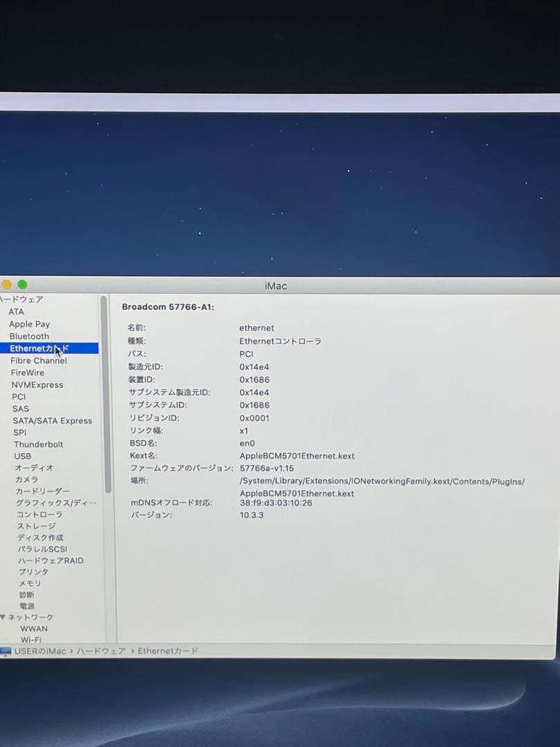Screen dimensions: 560x747
Task: Show FireWire device information
Action: (x=29, y=372)
